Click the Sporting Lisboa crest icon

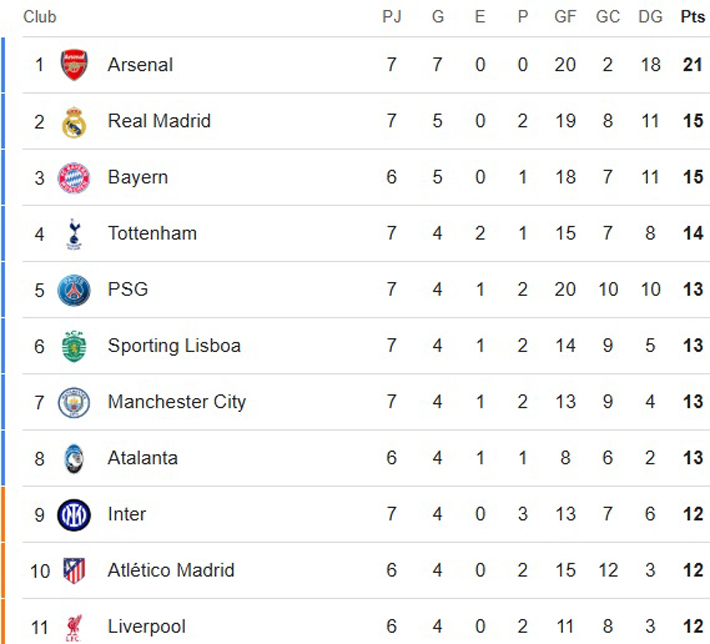point(74,346)
